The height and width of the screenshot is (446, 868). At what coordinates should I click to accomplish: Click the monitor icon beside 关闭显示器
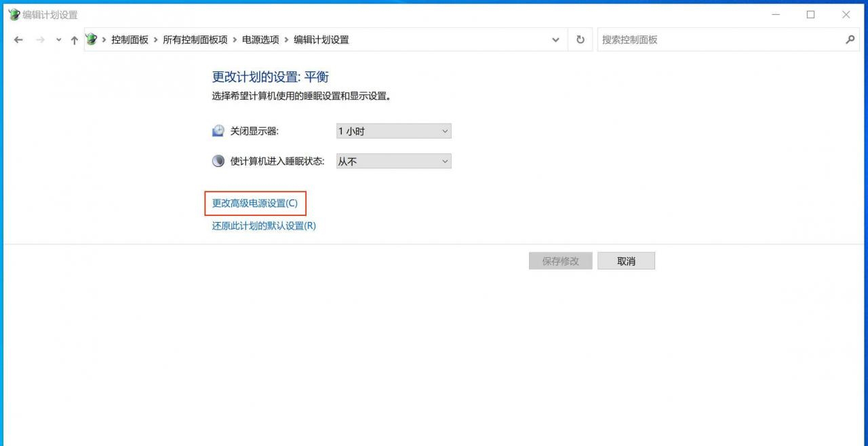[x=218, y=131]
